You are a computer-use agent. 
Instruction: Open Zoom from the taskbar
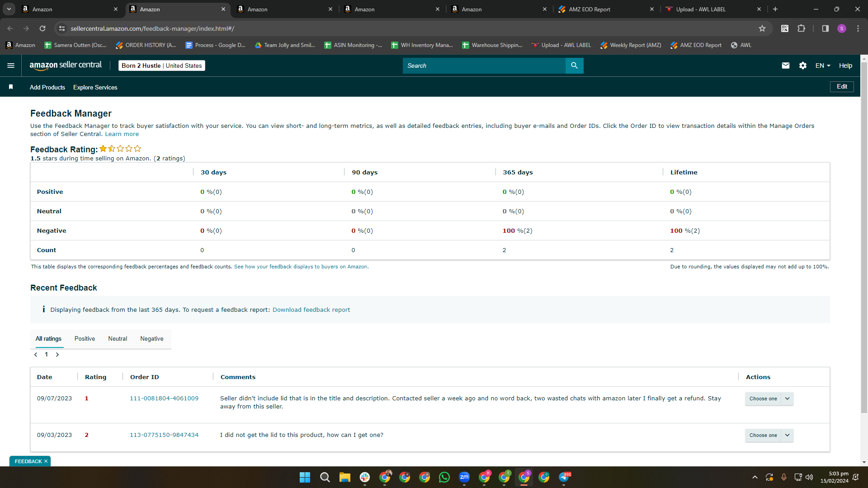tap(464, 477)
